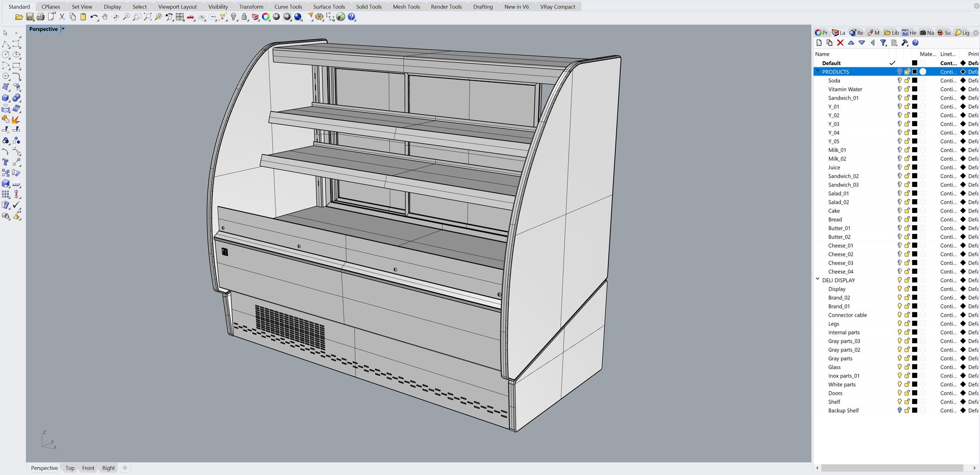Click scrollbar right arrow in layer panel

click(x=974, y=468)
